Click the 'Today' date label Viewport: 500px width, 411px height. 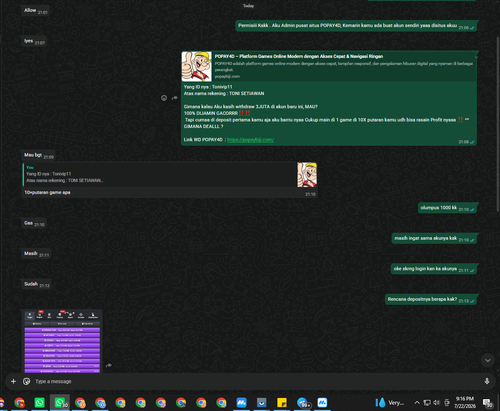tap(248, 6)
